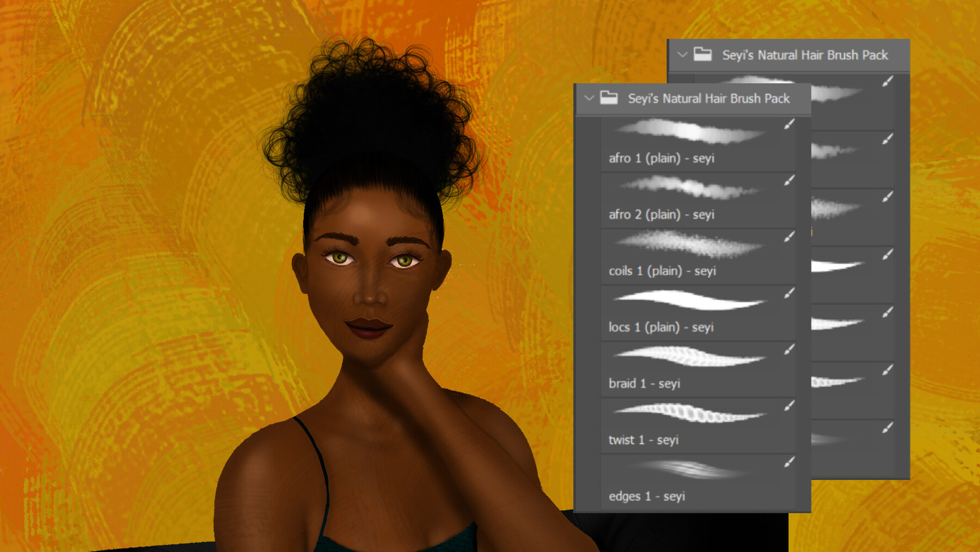
Task: Click the coils 1 brush stroke preview
Action: point(690,244)
